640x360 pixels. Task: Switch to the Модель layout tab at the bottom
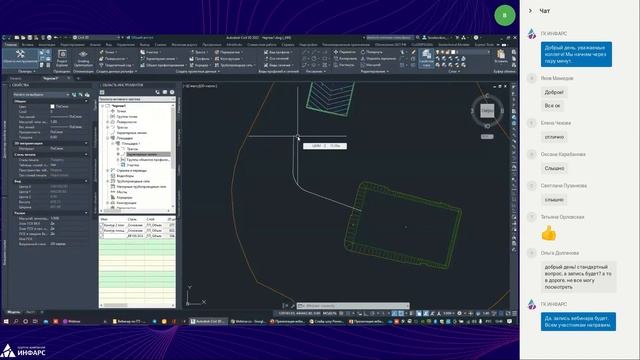point(14,312)
